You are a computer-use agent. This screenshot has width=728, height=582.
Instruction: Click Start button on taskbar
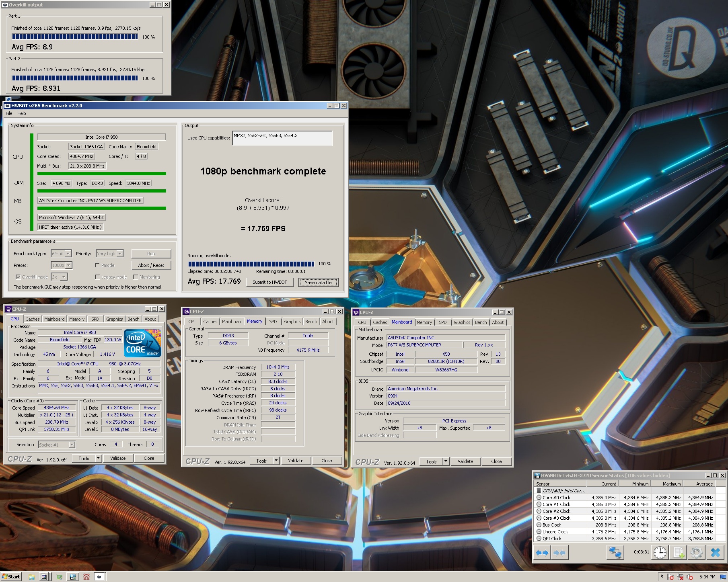click(11, 577)
